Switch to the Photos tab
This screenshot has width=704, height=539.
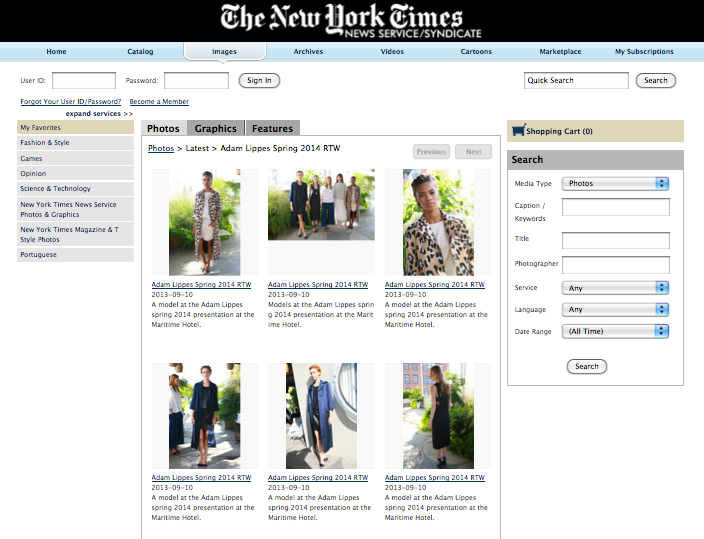tap(163, 128)
